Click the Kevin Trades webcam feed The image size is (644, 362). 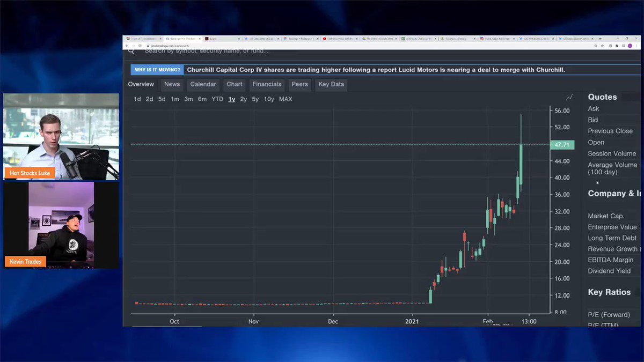(x=61, y=224)
